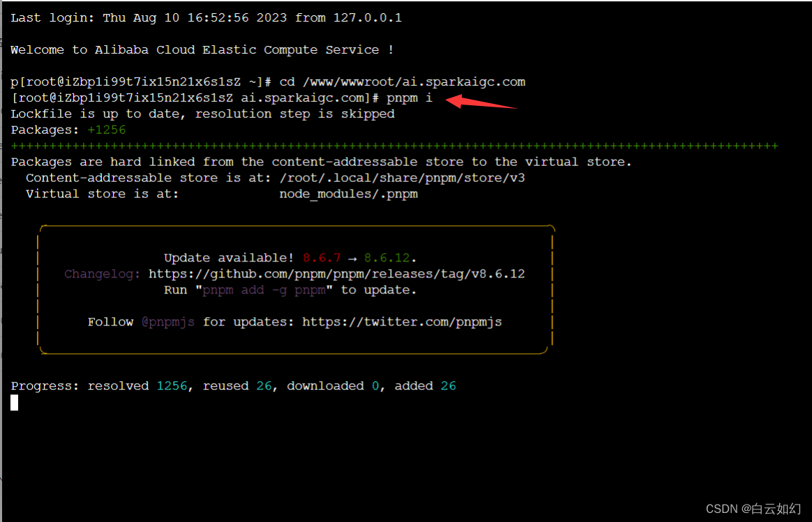This screenshot has width=812, height=522.
Task: Click the 'Last login' line at top
Action: tap(206, 17)
